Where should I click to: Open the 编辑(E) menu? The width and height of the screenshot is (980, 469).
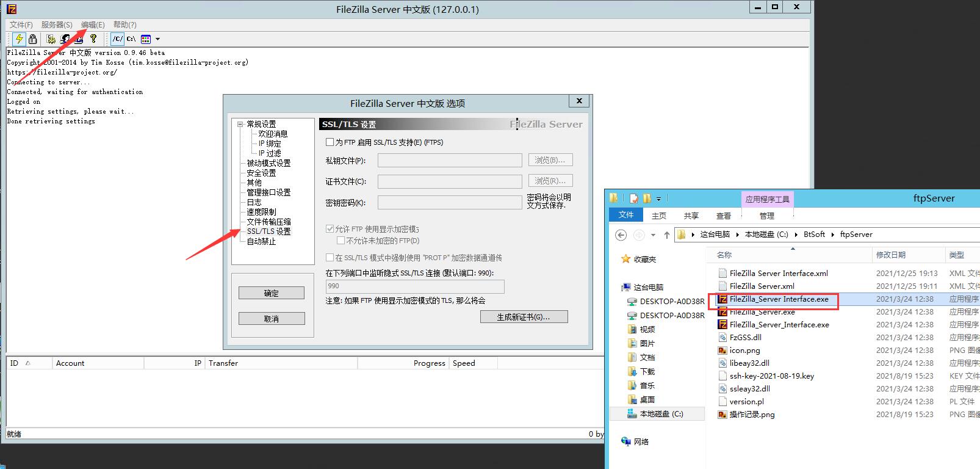coord(93,24)
